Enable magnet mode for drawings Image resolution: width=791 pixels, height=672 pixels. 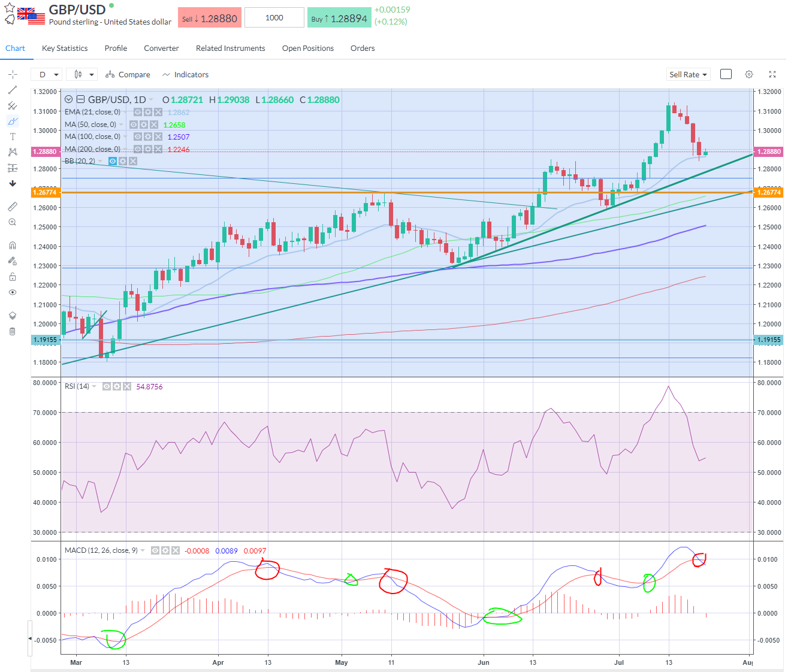click(13, 246)
